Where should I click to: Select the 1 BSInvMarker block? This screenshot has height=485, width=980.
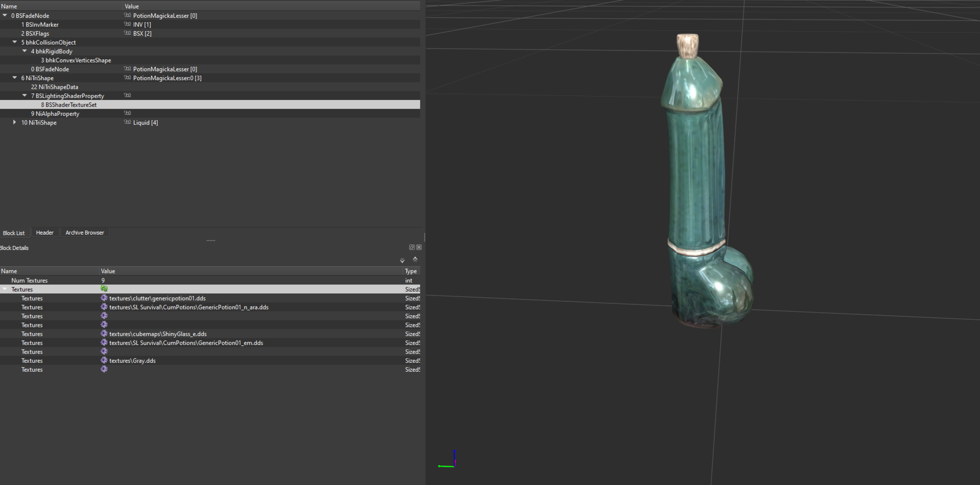(40, 24)
